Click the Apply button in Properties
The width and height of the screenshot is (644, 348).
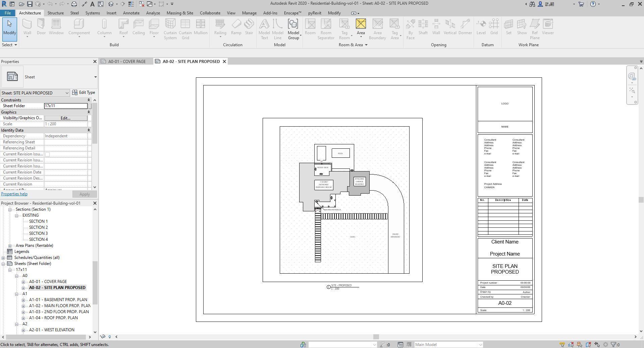[x=85, y=194]
